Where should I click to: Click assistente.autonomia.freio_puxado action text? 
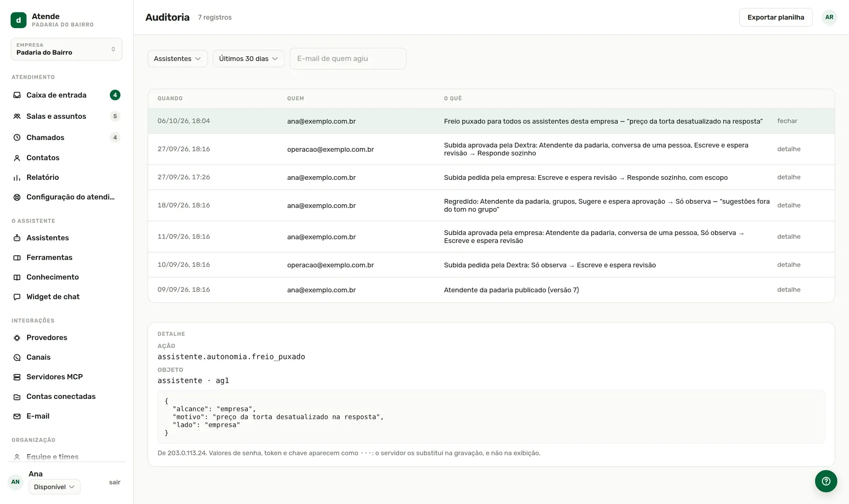click(231, 357)
